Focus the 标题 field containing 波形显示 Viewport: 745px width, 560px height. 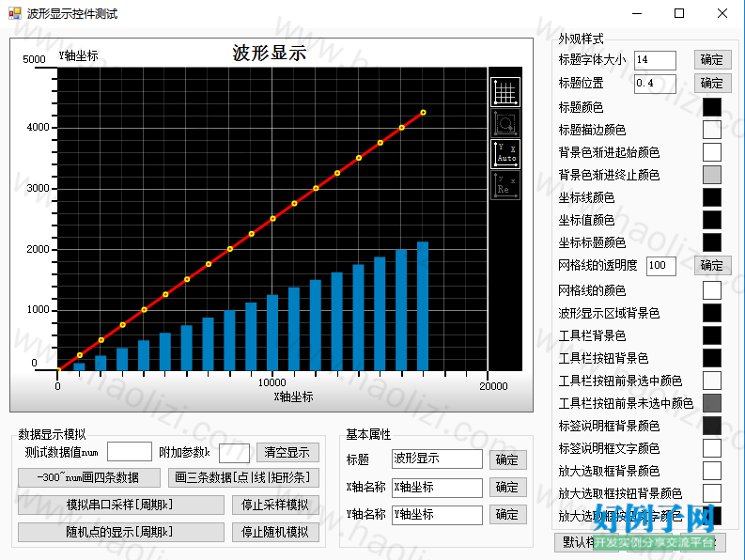(x=437, y=459)
